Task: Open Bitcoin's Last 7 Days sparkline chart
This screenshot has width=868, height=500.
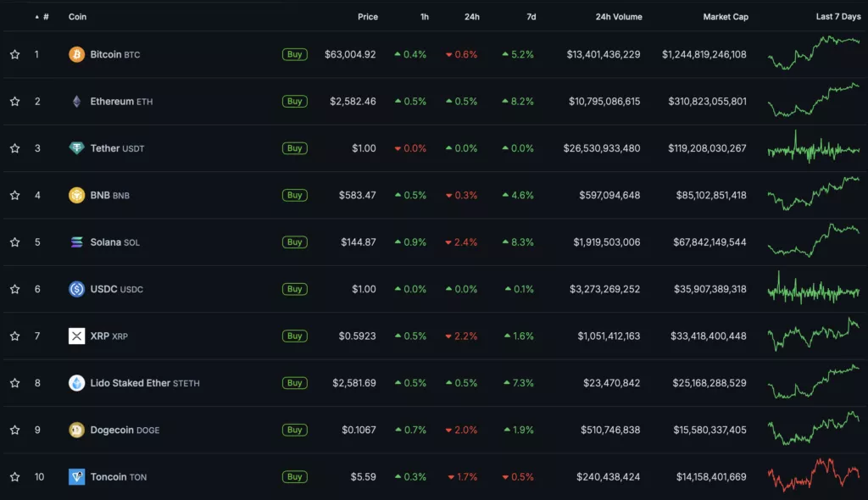Action: coord(813,53)
